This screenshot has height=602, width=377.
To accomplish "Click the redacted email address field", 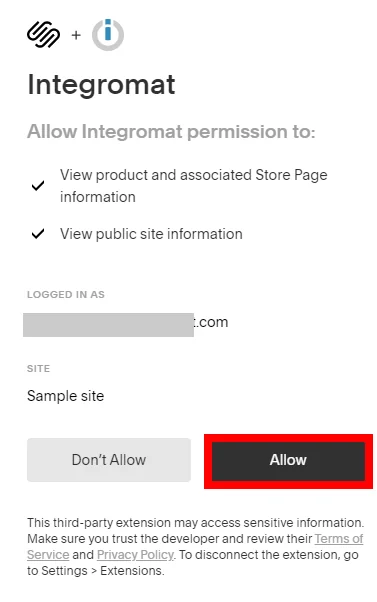I will click(x=108, y=325).
